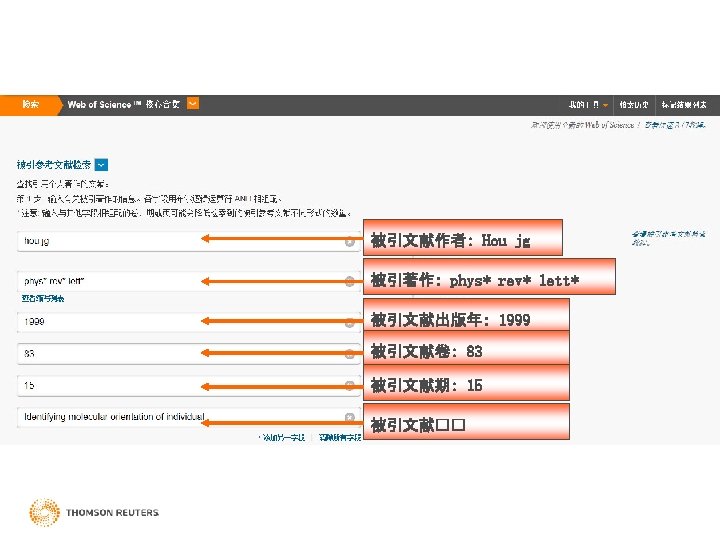
Task: Clear the 'Identifying molecular orientation' title field
Action: click(x=349, y=417)
